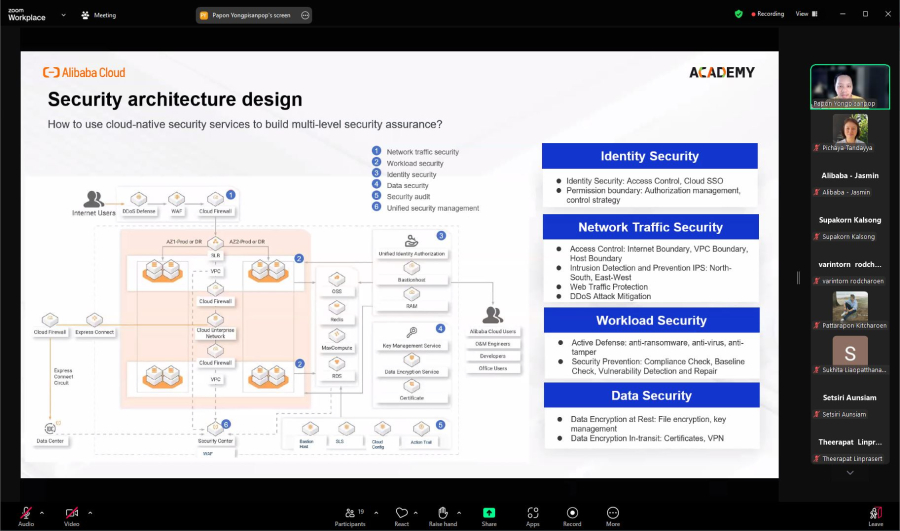Click the Leave meeting icon
Image resolution: width=900 pixels, height=531 pixels.
[875, 514]
